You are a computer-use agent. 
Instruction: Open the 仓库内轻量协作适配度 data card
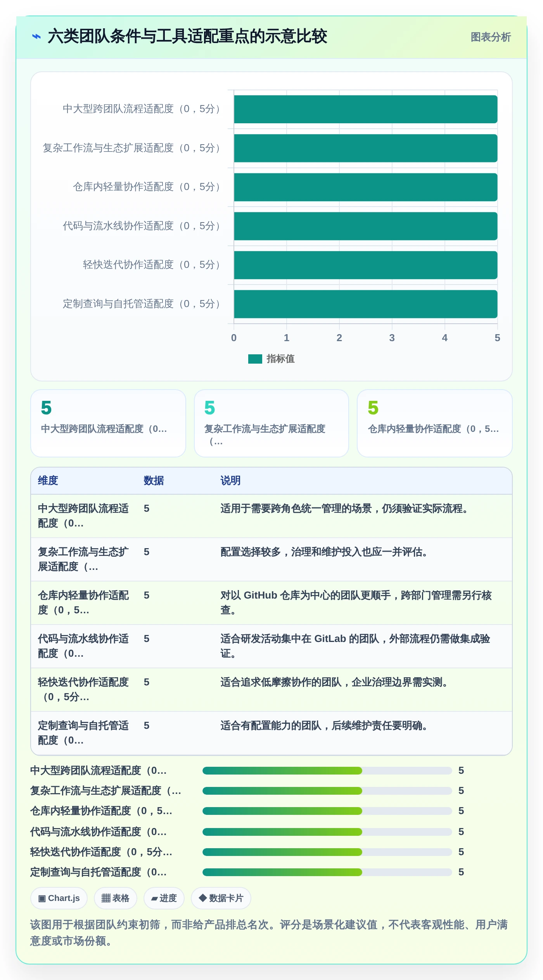435,423
